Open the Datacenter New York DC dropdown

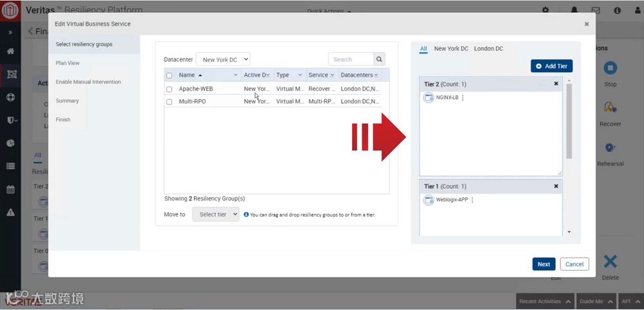point(223,59)
